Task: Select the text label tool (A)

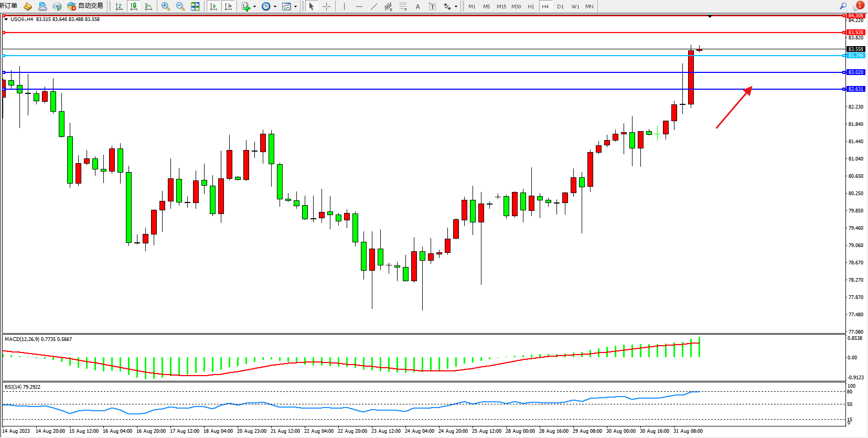Action: point(417,6)
